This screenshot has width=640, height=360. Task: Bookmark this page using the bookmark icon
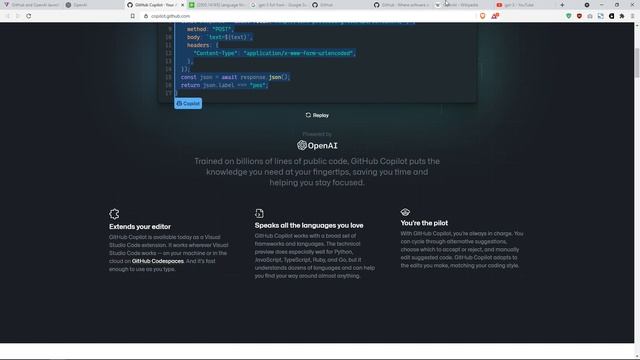click(x=133, y=16)
